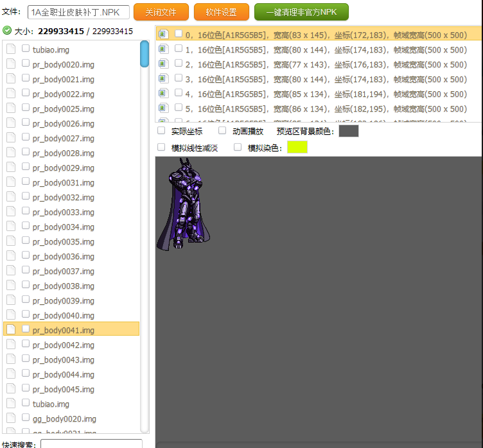Click the file icon beside gg_body0020.img

pyautogui.click(x=11, y=418)
